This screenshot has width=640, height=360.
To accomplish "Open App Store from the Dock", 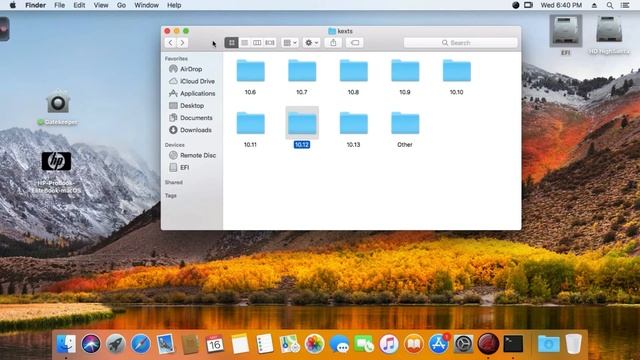I will click(439, 344).
